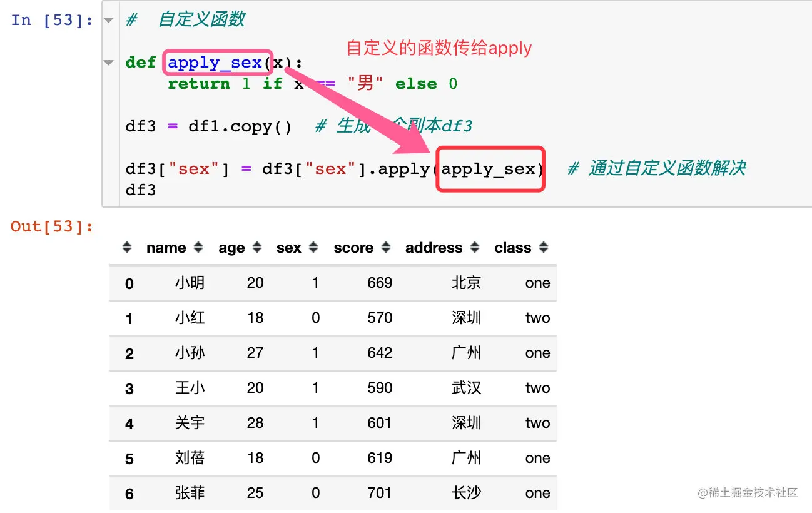Select score value 701
This screenshot has height=513, width=812.
[380, 493]
